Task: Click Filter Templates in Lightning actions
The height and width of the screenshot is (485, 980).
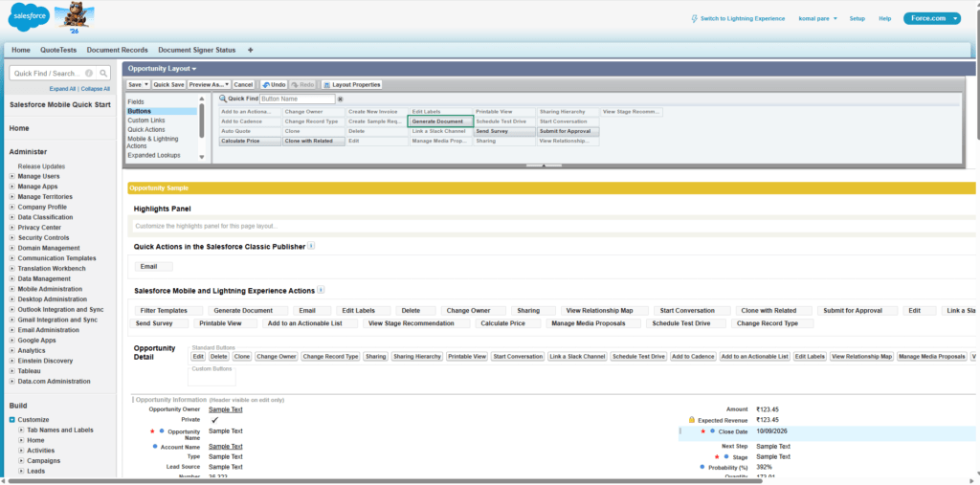Action: point(168,311)
